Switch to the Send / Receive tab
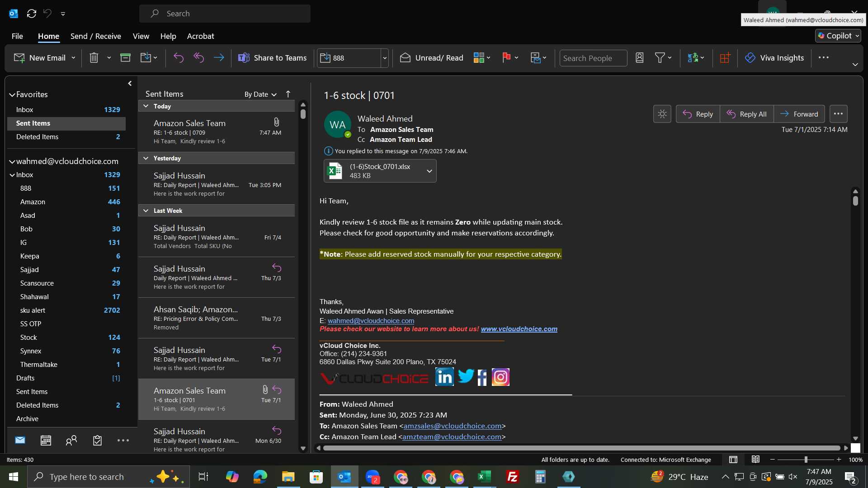This screenshot has height=488, width=868. (x=95, y=36)
